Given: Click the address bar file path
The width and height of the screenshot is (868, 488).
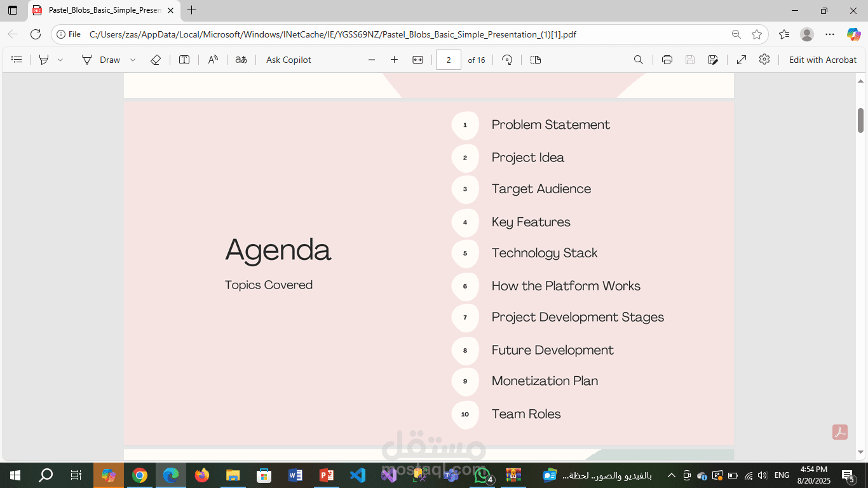Looking at the screenshot, I should pyautogui.click(x=333, y=34).
